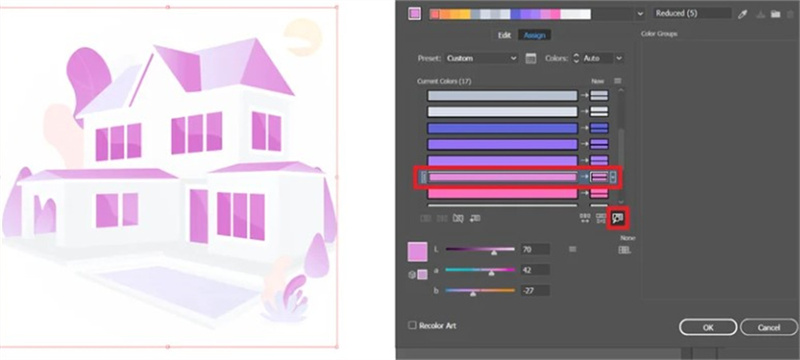Screen dimensions: 800x360
Task: Click the new color group folder icon
Action: (776, 14)
